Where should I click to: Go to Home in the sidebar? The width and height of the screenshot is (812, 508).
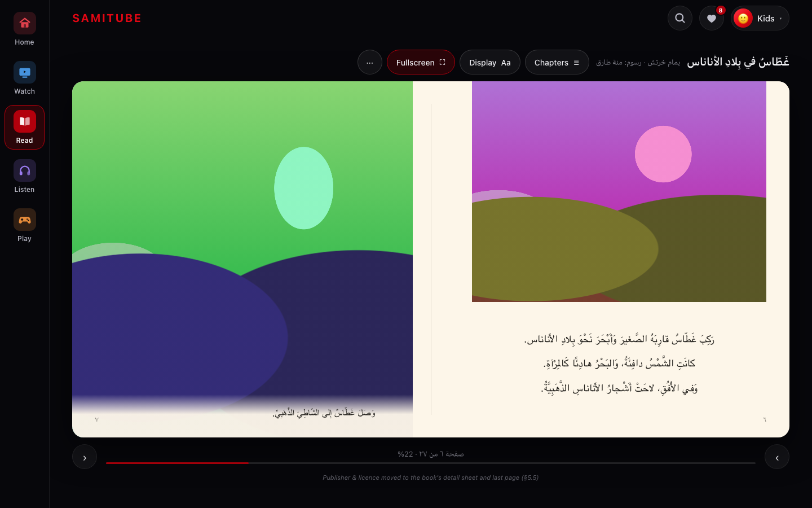tap(24, 30)
